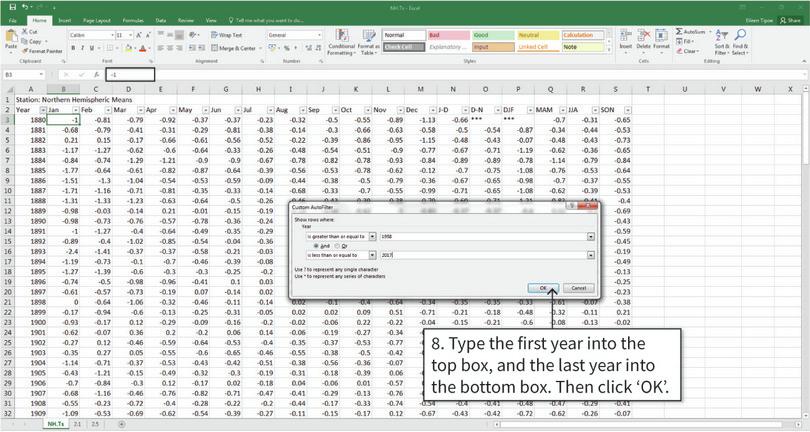
Task: Apply Bold formatting from the ribbon
Action: coord(75,48)
